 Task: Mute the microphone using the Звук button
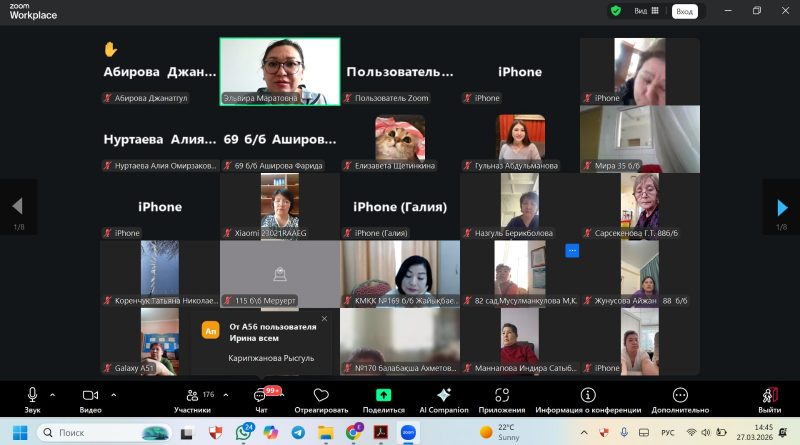coord(32,397)
